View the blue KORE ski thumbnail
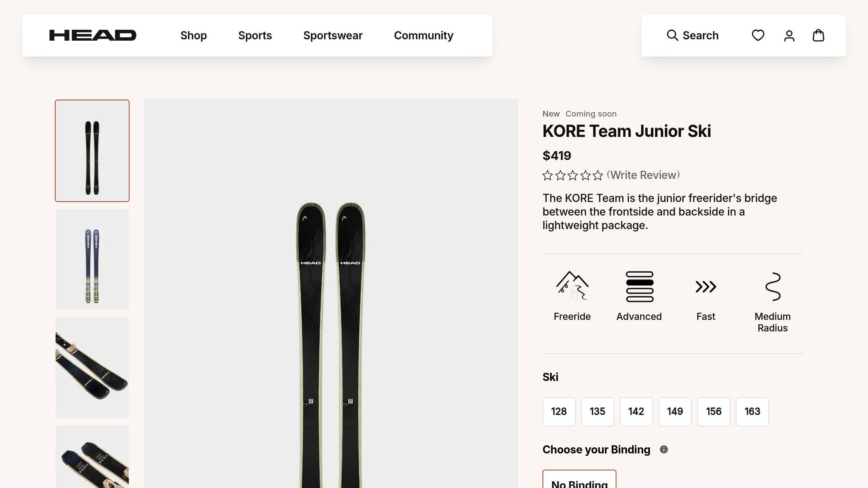Image resolution: width=868 pixels, height=488 pixels. click(x=92, y=259)
